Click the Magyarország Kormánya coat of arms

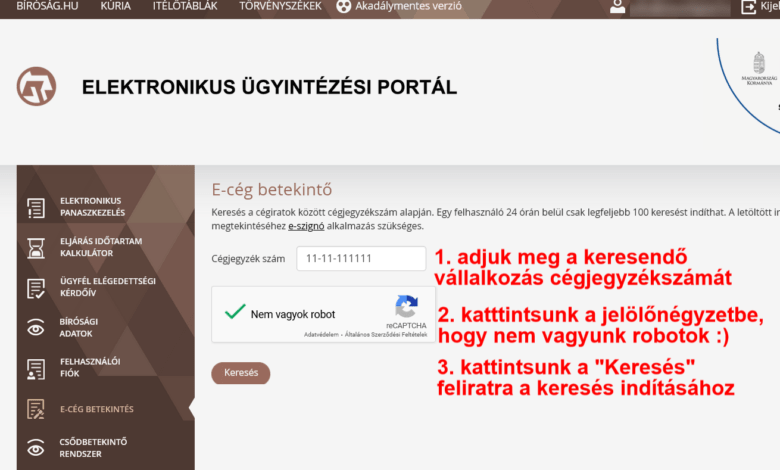point(759,63)
